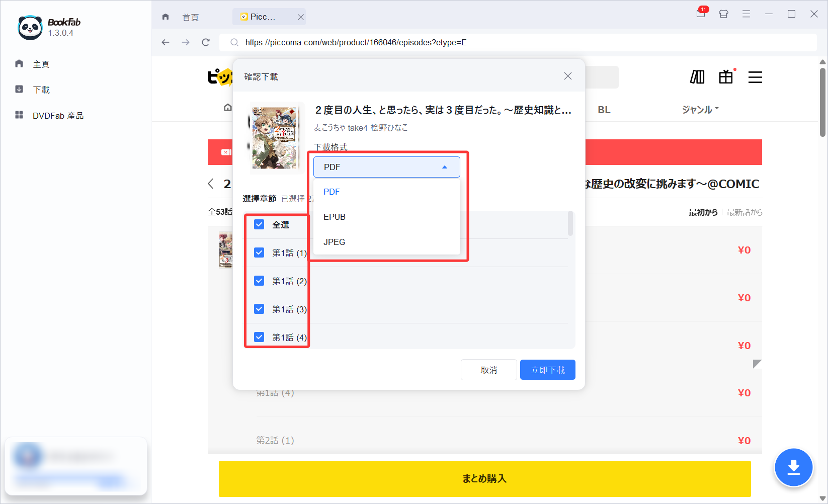Click the home icon in tab bar
828x504 pixels.
(165, 17)
